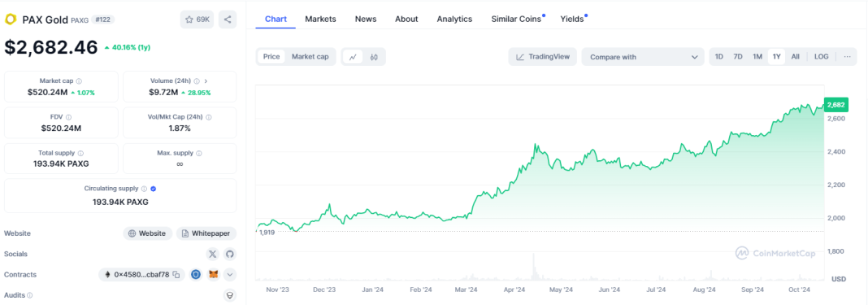Open the Similar Coins tab

click(516, 19)
